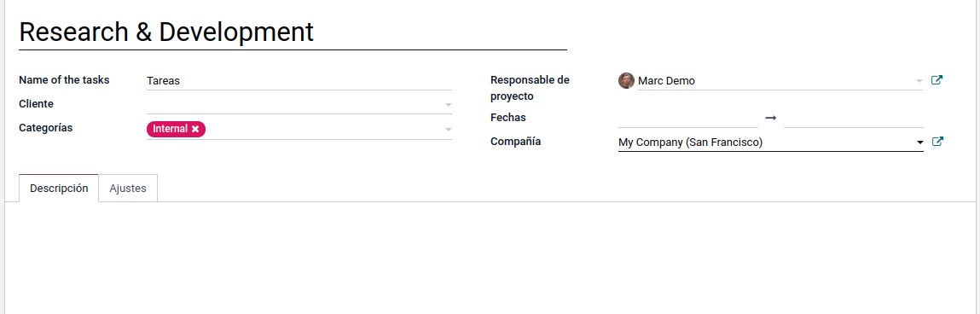Screen dimensions: 980x314
Task: Click the My Company (San Francisco) field
Action: (x=766, y=142)
